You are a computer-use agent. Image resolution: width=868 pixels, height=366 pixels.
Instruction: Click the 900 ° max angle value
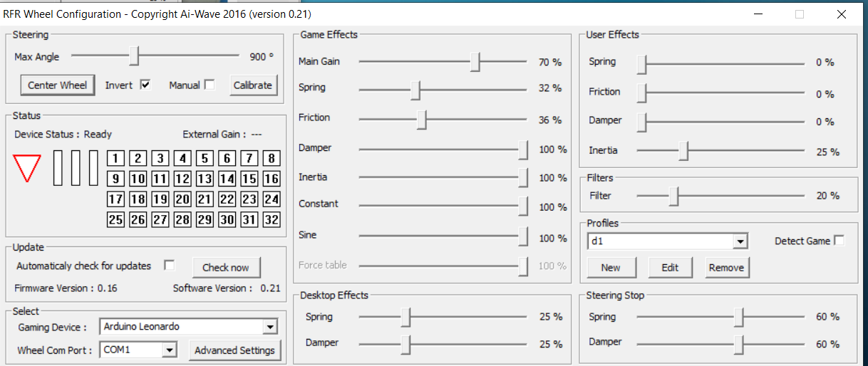tap(262, 57)
